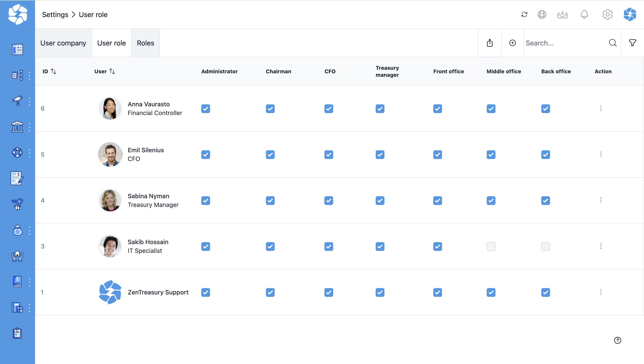The width and height of the screenshot is (644, 364).
Task: Check Back office for Sakib Hossain
Action: pos(545,247)
